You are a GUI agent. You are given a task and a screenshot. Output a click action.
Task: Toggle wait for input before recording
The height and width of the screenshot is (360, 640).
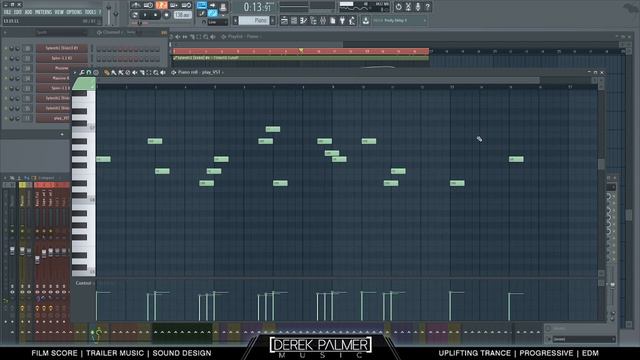149,5
